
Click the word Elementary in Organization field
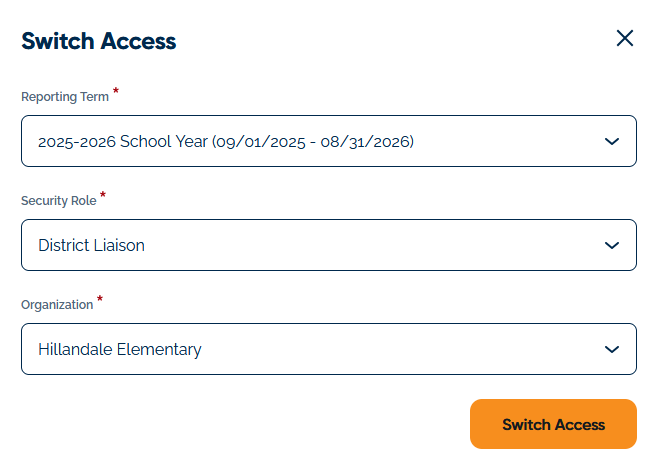click(x=159, y=350)
